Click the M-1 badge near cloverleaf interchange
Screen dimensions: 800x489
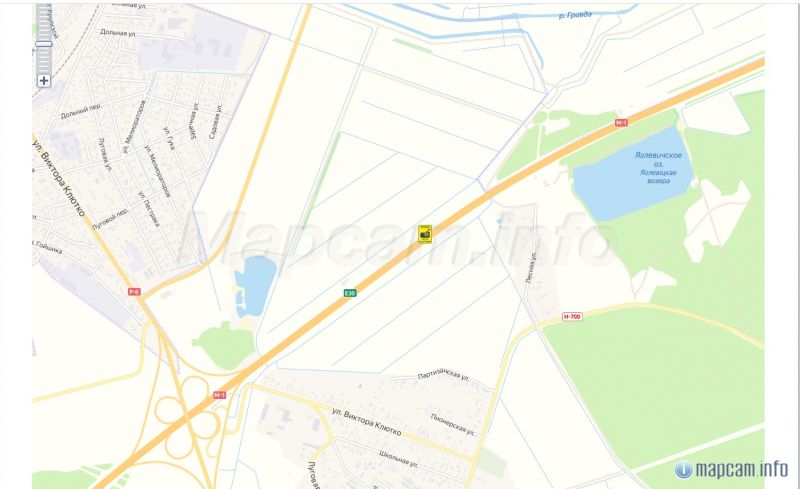tap(219, 395)
